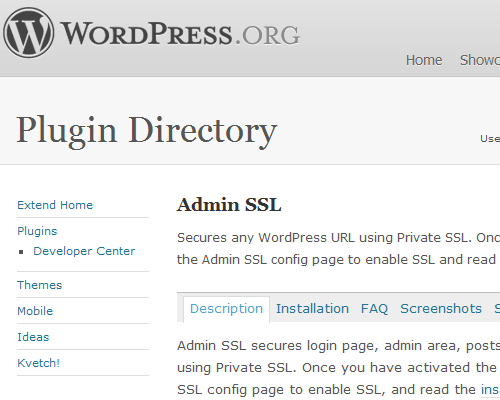
Task: Go to Extend Home in sidebar
Action: tap(55, 205)
